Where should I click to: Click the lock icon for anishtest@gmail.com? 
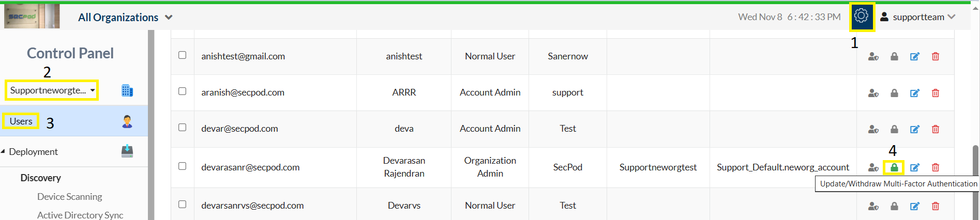894,56
